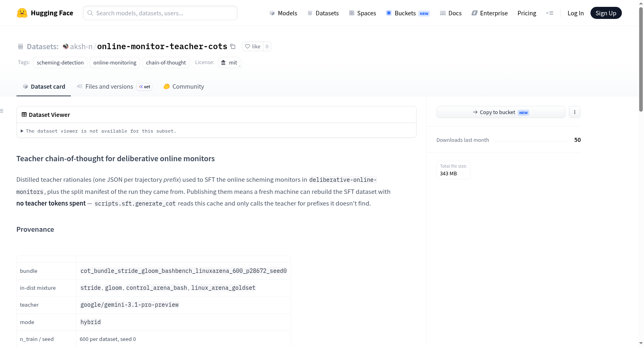This screenshot has height=347, width=644.
Task: Click Copy to bucket button
Action: click(501, 112)
